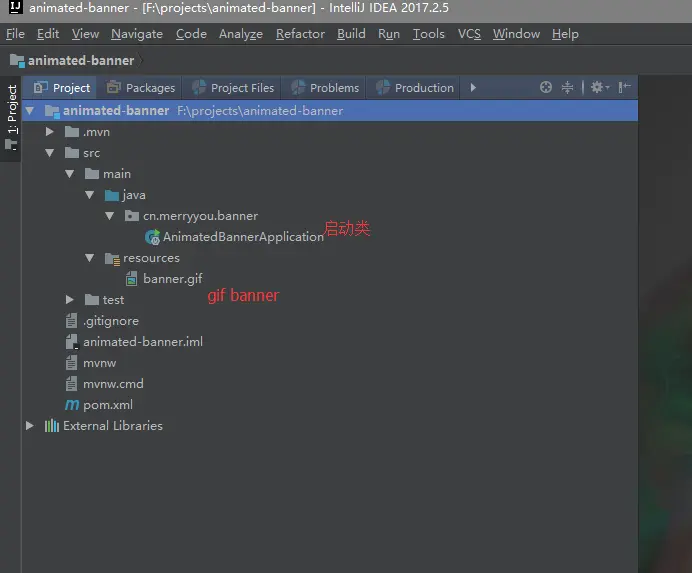The width and height of the screenshot is (692, 573).
Task: Open the View menu
Action: coord(85,34)
